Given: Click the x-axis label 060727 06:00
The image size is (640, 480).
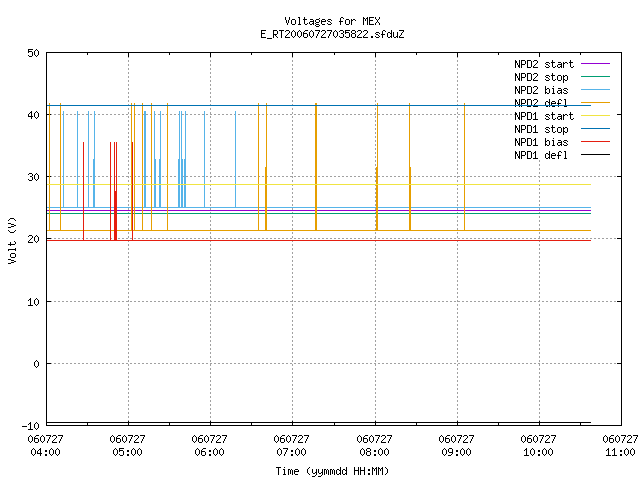Looking at the screenshot, I should 209,446.
